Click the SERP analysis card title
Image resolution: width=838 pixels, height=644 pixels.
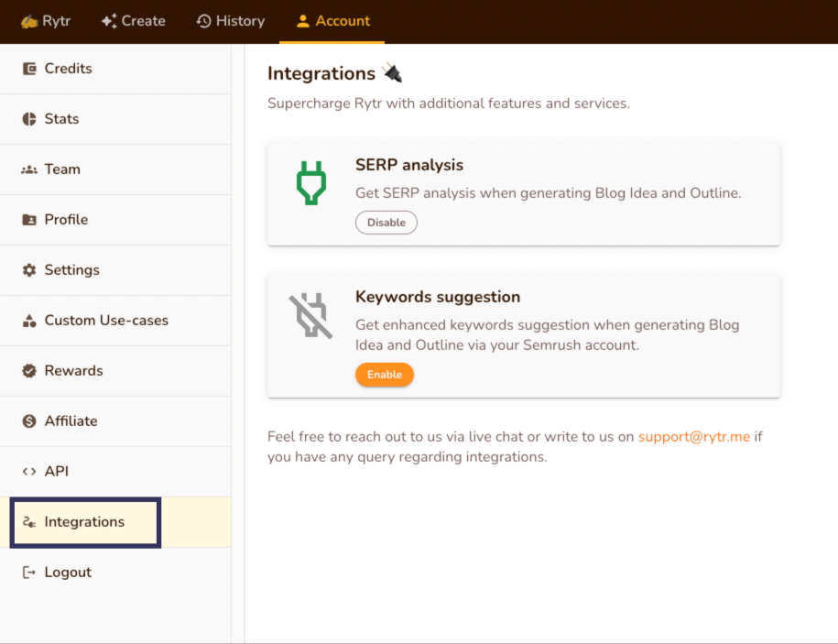tap(409, 165)
